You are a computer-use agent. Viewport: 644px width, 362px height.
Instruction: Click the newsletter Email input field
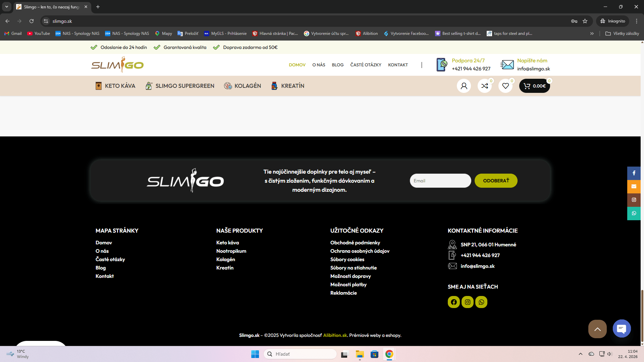tap(440, 181)
